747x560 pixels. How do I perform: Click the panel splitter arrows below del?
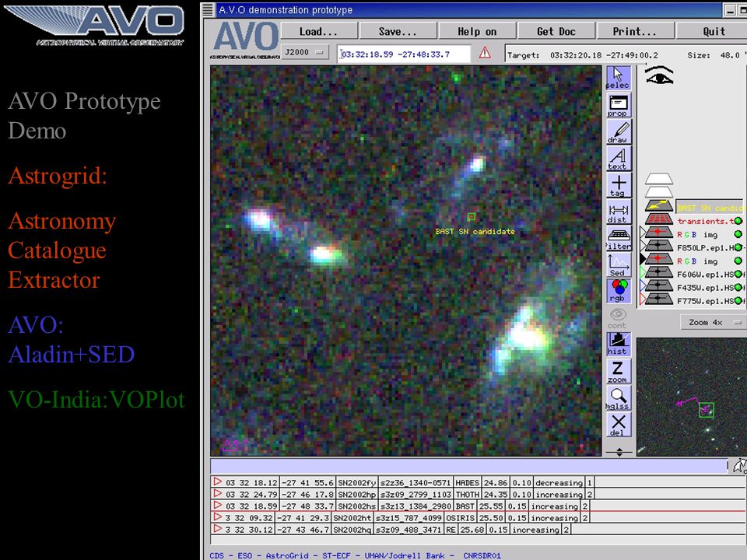619,452
